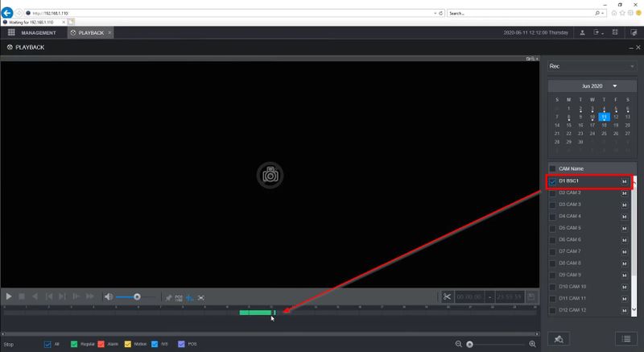
Task: Stop playback with the square stop button
Action: (23, 296)
